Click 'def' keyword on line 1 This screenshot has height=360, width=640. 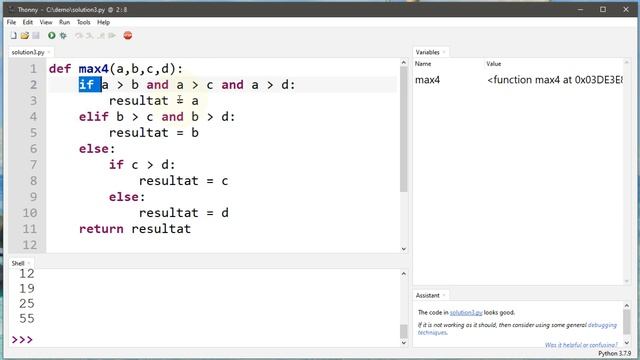click(x=60, y=69)
